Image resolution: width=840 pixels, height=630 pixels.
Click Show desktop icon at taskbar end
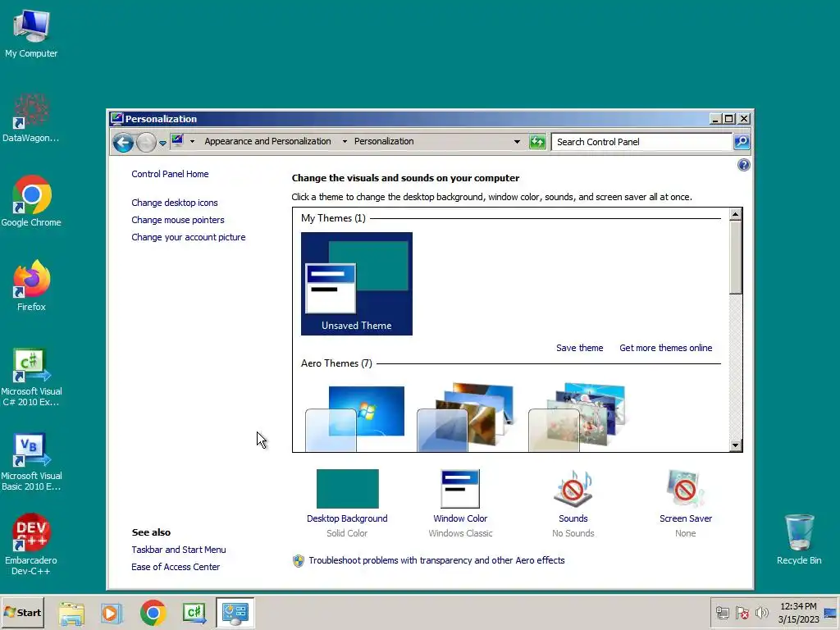coord(831,613)
